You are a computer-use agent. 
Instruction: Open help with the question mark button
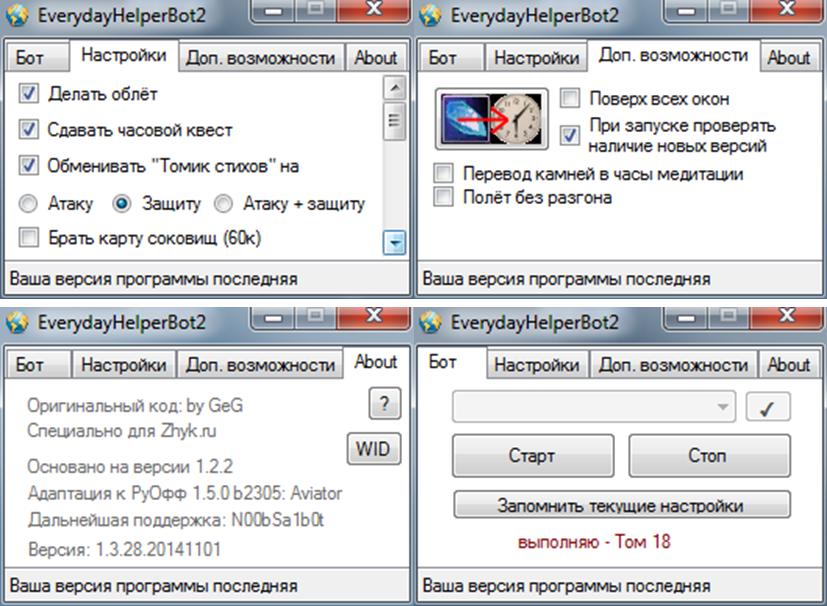[384, 403]
